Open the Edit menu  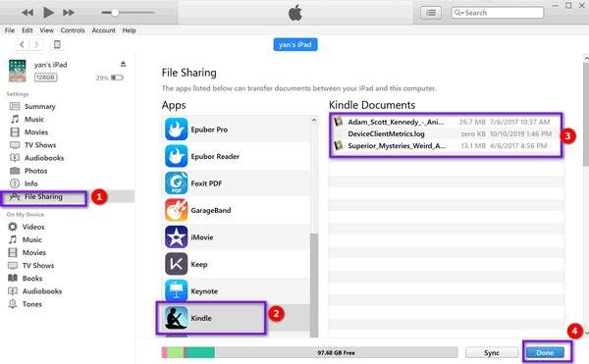(27, 30)
